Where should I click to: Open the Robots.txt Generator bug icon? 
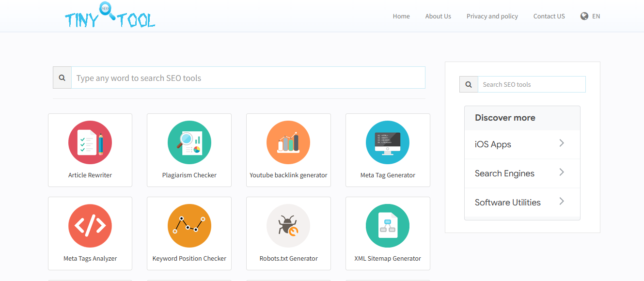coord(288,226)
